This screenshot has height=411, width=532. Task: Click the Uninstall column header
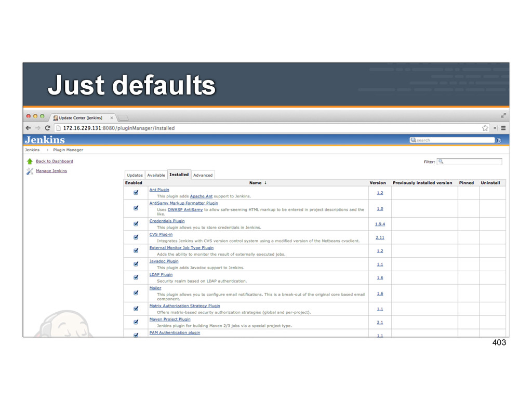coord(490,182)
